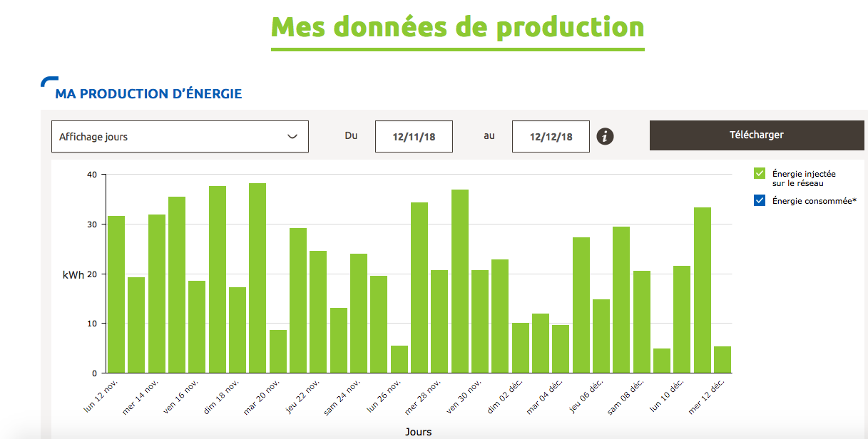
Task: Click the sam 08 déc. bar
Action: [x=642, y=321]
